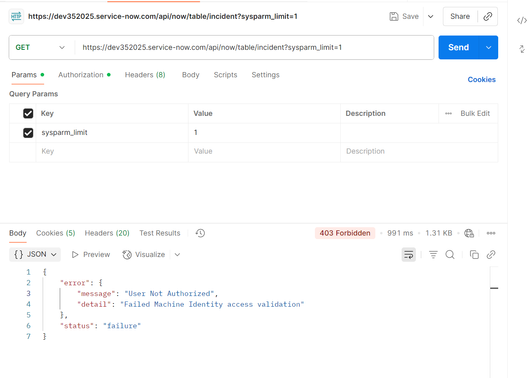Screen dimensions: 532x378
Task: Uncheck the sysparm_limit parameter checkbox
Action: (x=28, y=133)
